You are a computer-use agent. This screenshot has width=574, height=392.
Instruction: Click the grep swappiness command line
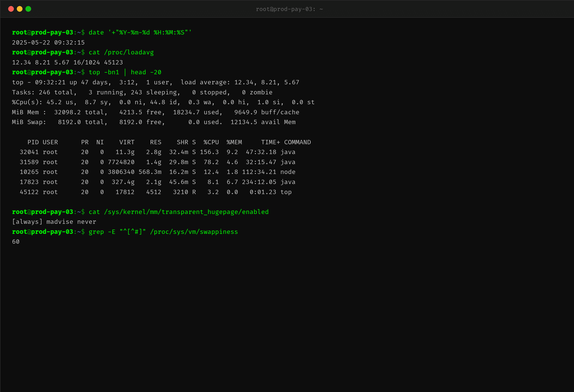(x=163, y=232)
